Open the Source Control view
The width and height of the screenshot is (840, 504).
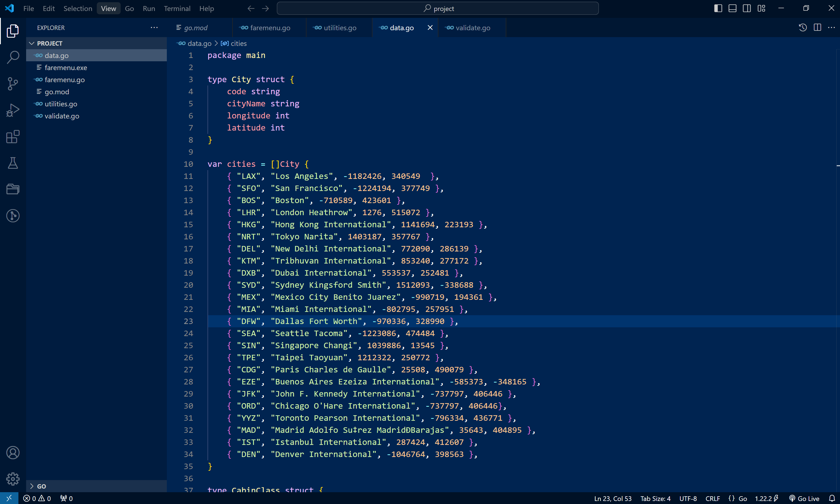pyautogui.click(x=13, y=84)
